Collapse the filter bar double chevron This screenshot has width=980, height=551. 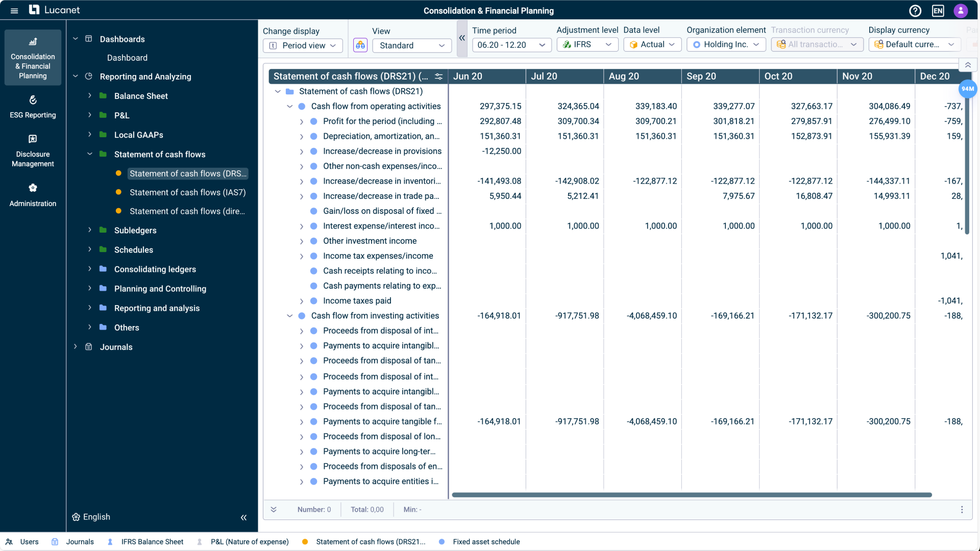point(462,38)
